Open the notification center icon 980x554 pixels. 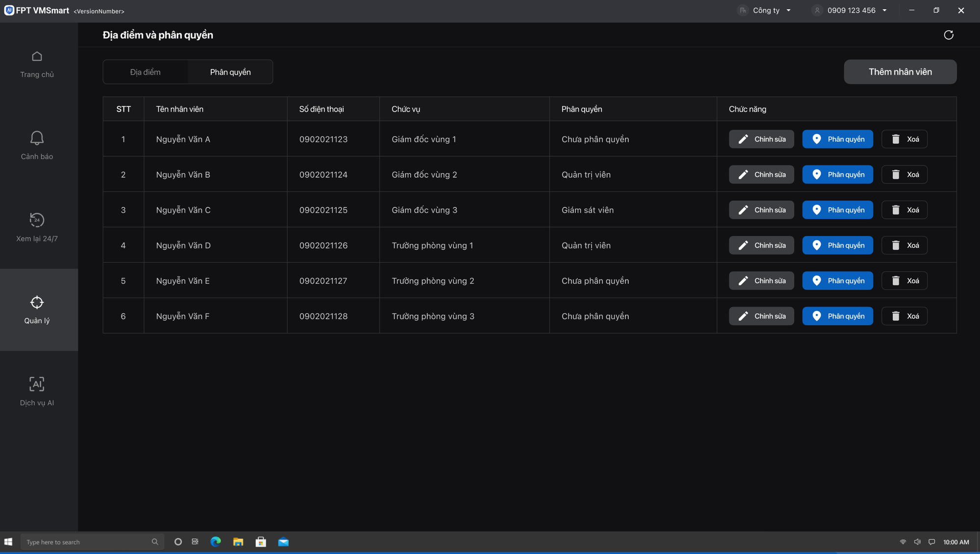(x=931, y=542)
